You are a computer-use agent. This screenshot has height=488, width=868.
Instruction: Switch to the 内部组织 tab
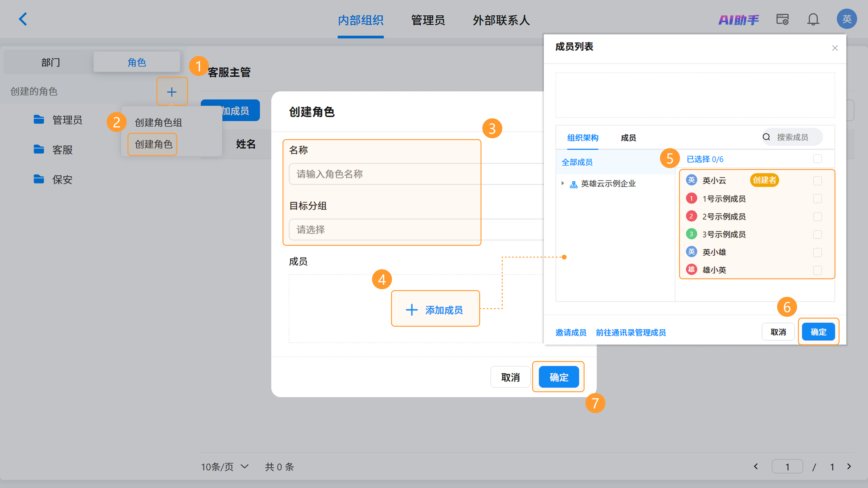[361, 20]
